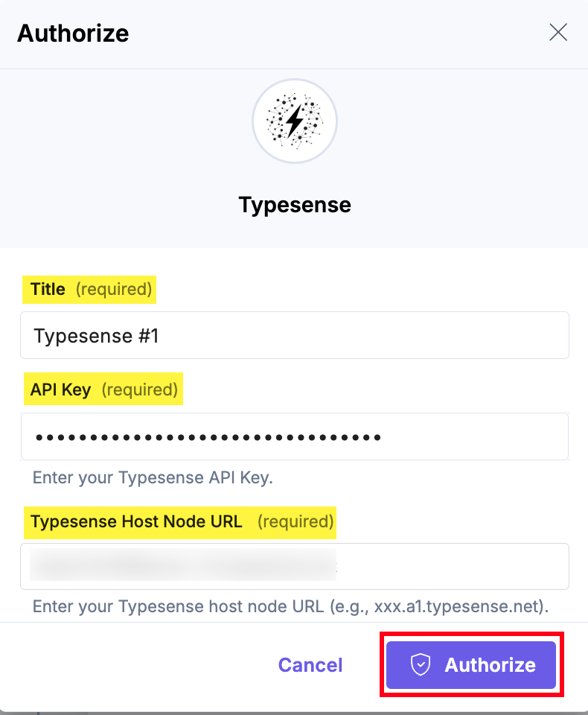The image size is (588, 715).
Task: Click the Authorize dialog header title
Action: pyautogui.click(x=73, y=34)
